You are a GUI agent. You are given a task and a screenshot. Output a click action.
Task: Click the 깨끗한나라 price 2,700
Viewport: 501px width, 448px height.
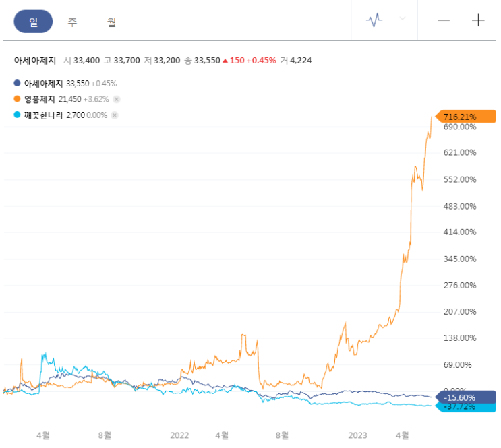(x=76, y=115)
